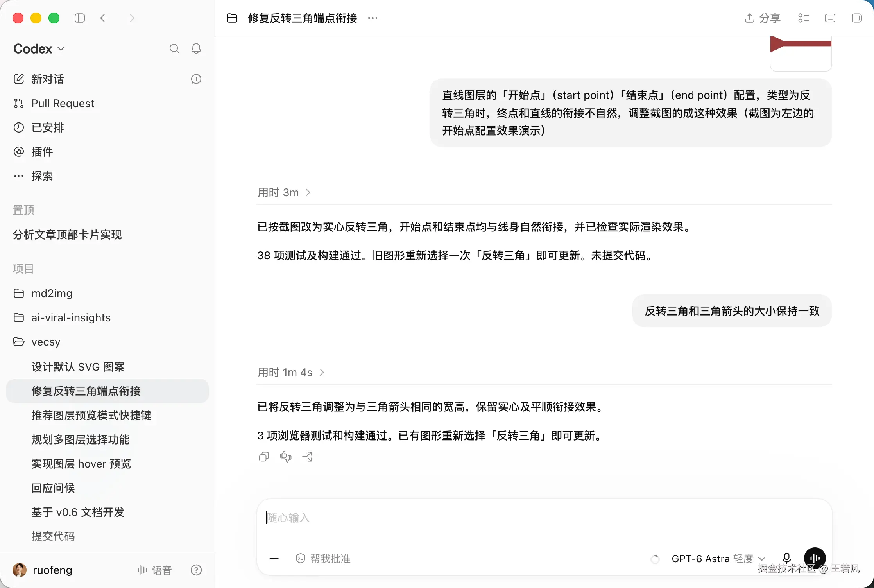
Task: Click the 分享 share button
Action: (x=763, y=18)
